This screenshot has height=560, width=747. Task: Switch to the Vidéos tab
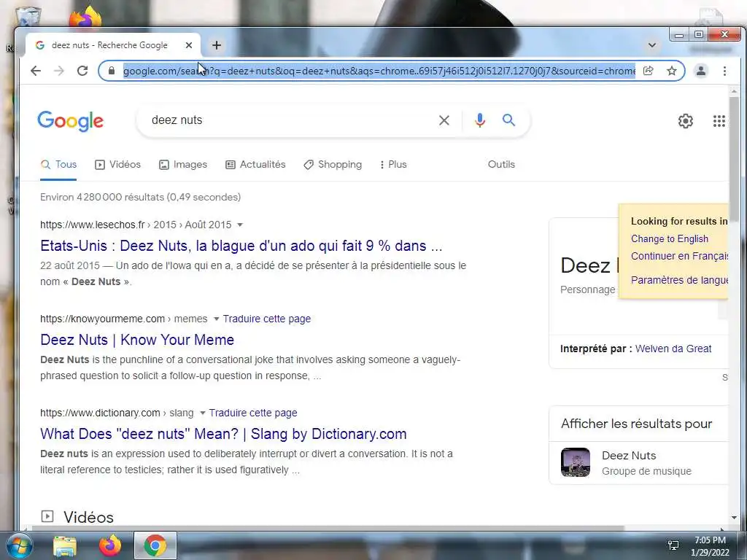pyautogui.click(x=117, y=164)
